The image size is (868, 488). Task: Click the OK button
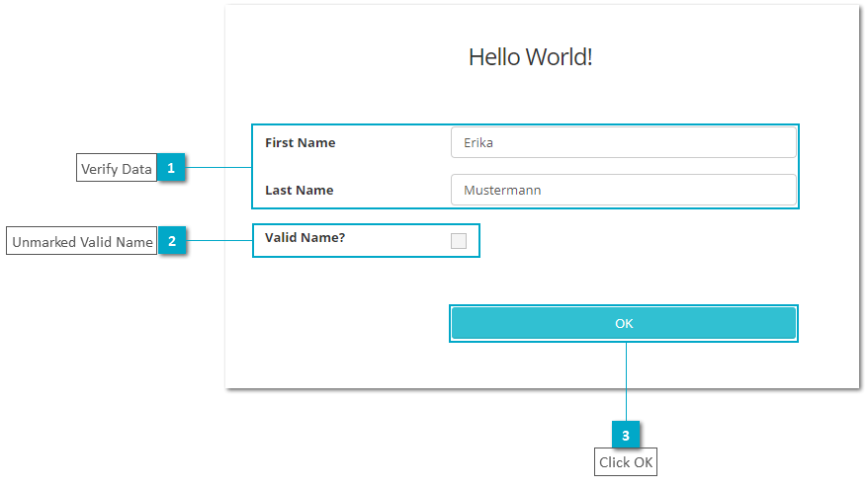624,323
